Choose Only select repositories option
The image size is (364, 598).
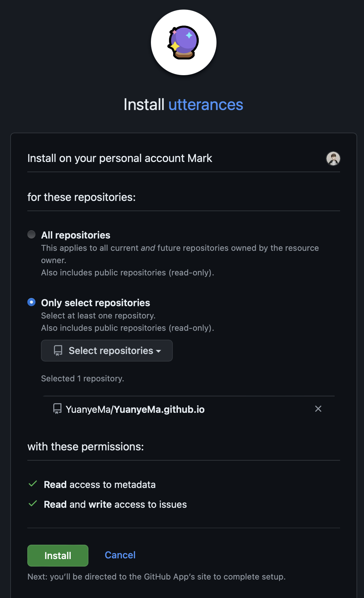coord(31,302)
